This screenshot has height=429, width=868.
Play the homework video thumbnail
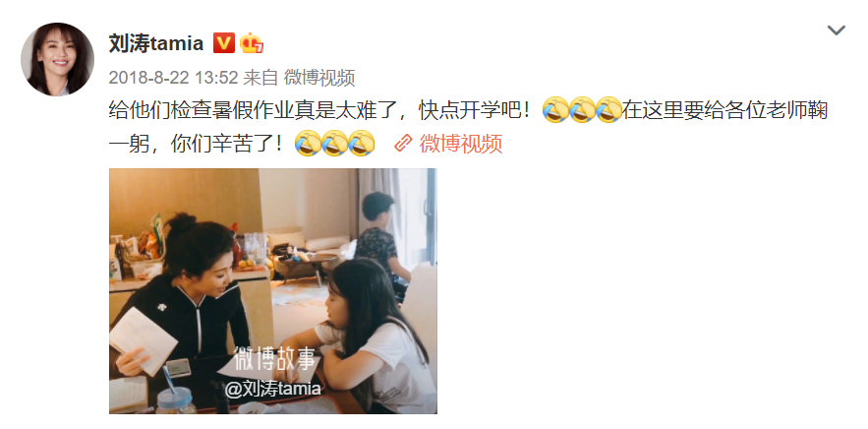(273, 291)
